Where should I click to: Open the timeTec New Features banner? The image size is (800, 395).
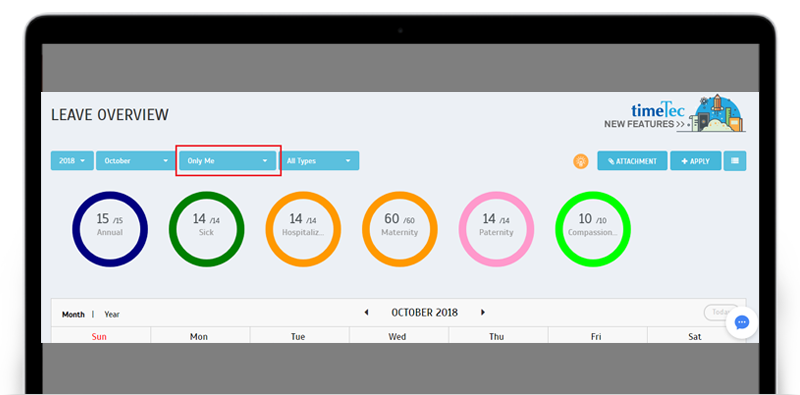click(x=674, y=113)
